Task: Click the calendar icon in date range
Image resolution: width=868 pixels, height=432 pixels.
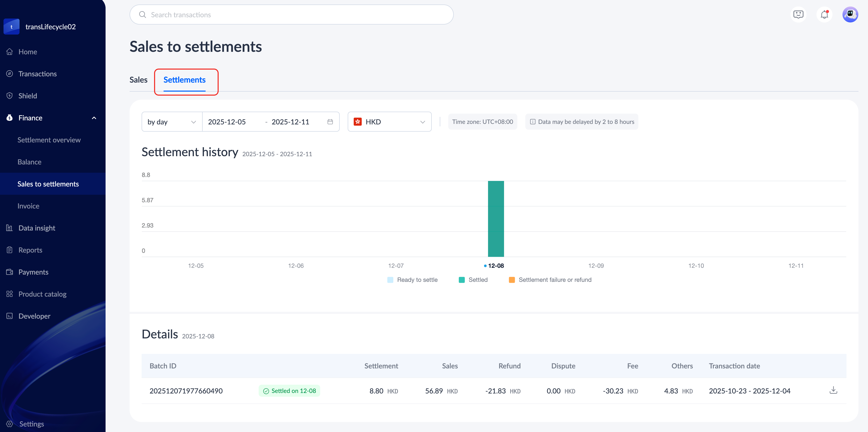Action: (x=330, y=122)
